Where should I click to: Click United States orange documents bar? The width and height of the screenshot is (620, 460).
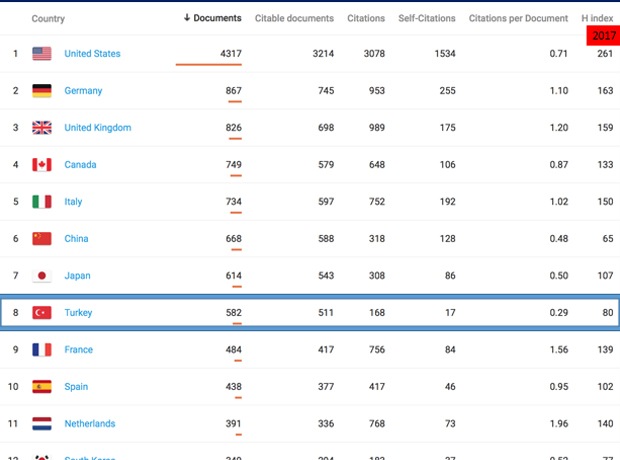click(x=208, y=64)
